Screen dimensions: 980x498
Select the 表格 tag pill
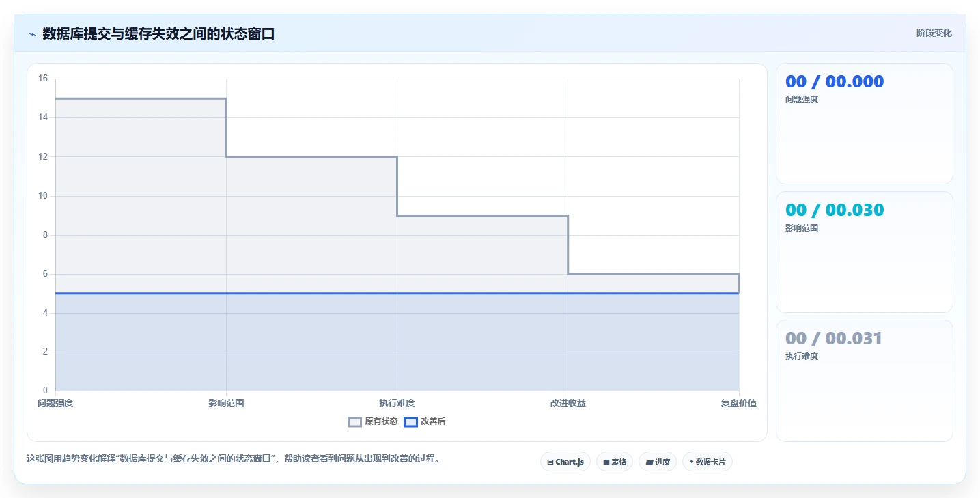(615, 462)
